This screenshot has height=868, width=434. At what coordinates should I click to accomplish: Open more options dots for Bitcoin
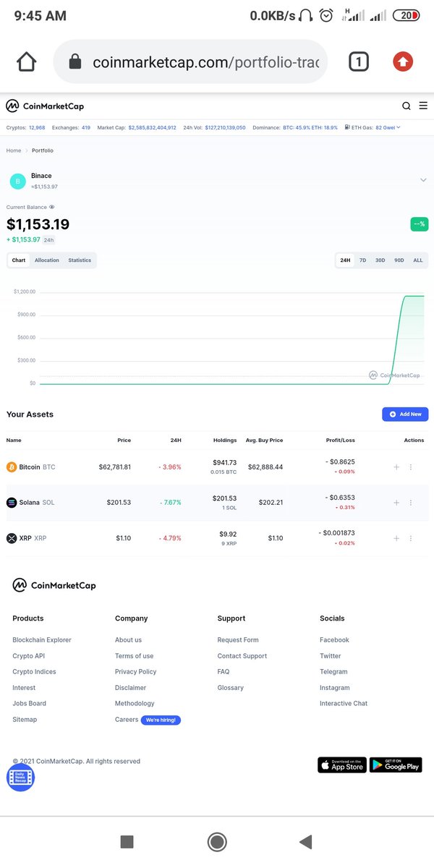click(x=411, y=467)
